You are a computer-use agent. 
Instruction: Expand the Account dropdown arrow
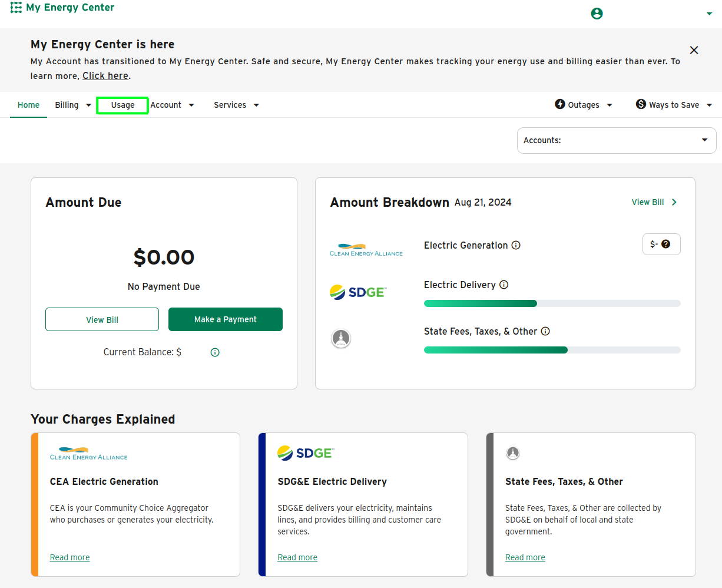coord(191,105)
